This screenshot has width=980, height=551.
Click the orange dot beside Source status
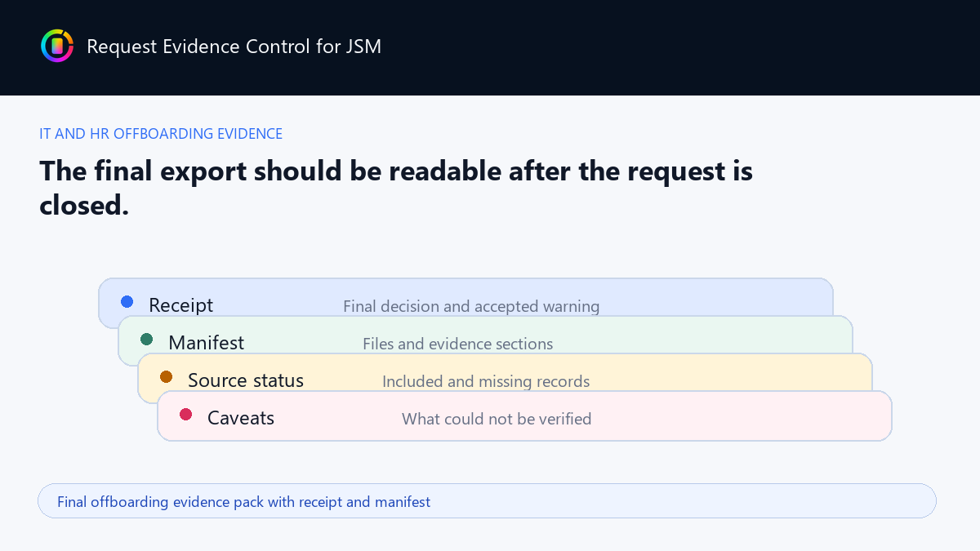pyautogui.click(x=167, y=377)
